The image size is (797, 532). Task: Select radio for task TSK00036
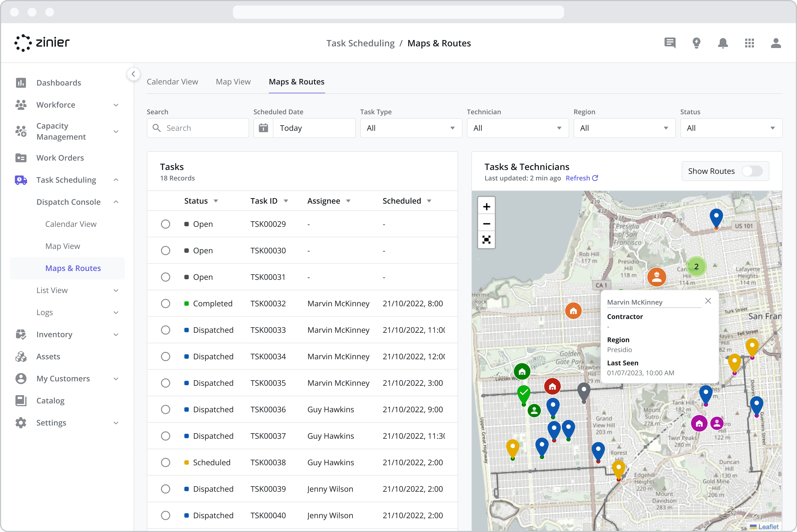[x=165, y=409]
